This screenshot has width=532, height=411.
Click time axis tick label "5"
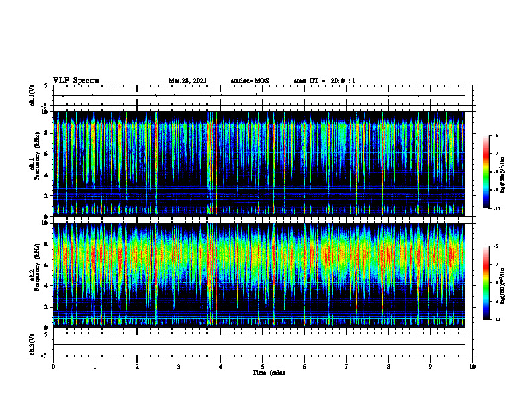(263, 367)
